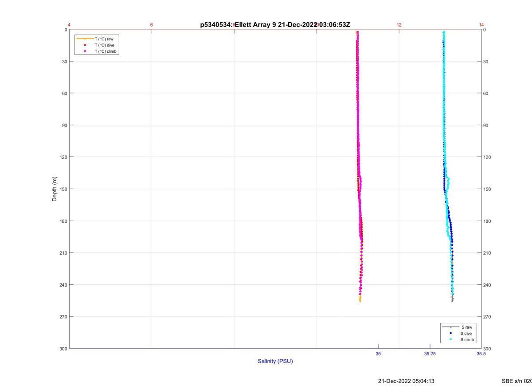Click the 'Salinity (PSU)' x-axis label
Image resolution: width=532 pixels, height=392 pixels.
[x=275, y=361]
